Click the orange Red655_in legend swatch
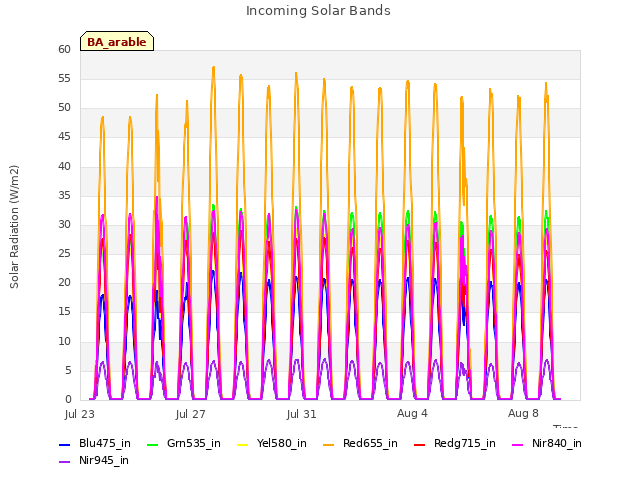 click(x=329, y=445)
